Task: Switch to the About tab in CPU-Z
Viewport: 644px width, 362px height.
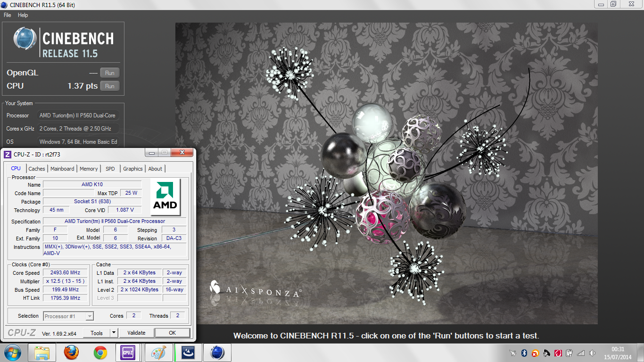Action: point(155,169)
